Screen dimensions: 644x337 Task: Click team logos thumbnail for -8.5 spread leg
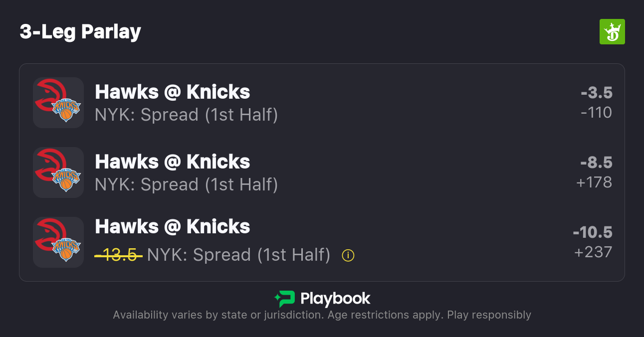point(58,172)
